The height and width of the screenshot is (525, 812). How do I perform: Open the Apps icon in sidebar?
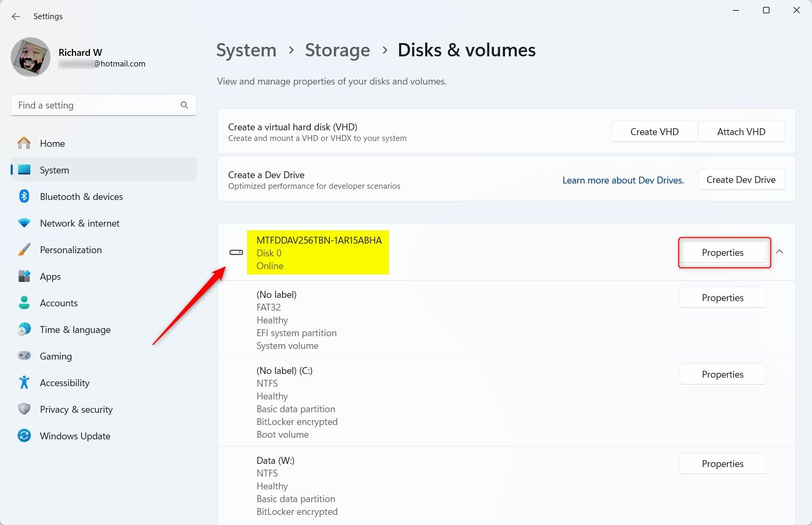pos(24,276)
